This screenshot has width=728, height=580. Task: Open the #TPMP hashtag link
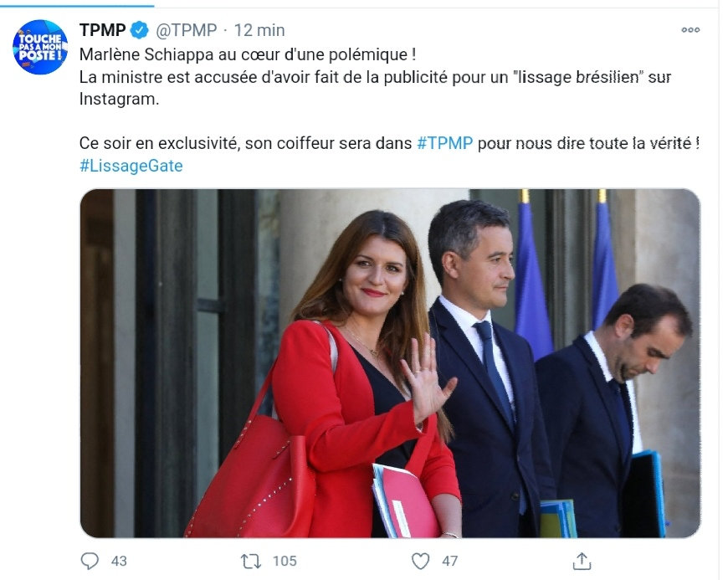(x=445, y=143)
